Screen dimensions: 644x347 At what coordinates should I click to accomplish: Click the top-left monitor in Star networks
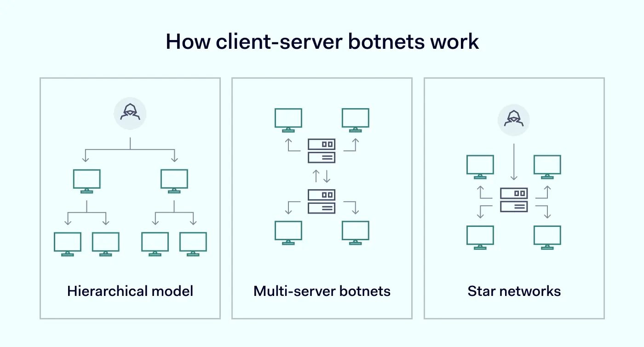pyautogui.click(x=480, y=167)
